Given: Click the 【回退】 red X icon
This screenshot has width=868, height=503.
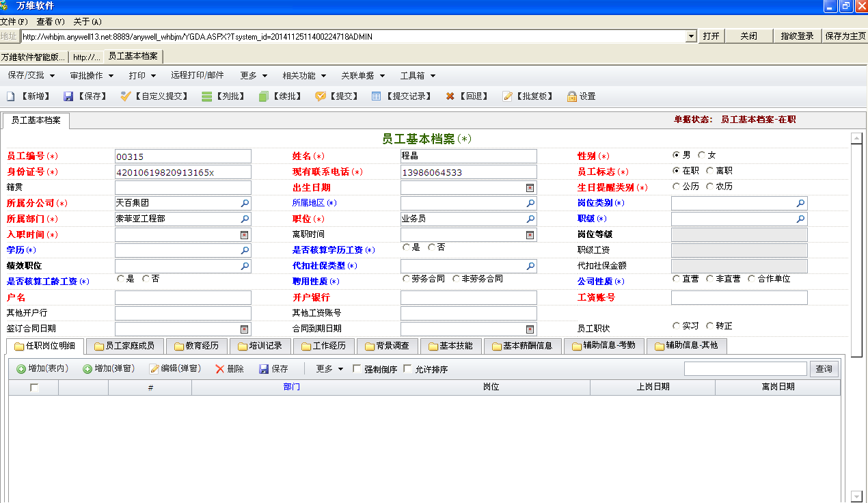Looking at the screenshot, I should click(x=450, y=96).
